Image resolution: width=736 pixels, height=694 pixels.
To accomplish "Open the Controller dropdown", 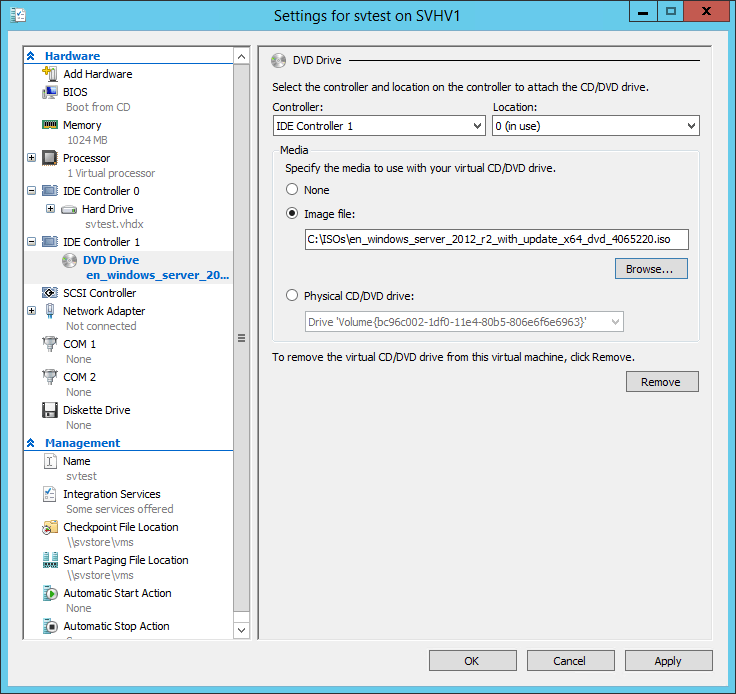I will coord(379,126).
